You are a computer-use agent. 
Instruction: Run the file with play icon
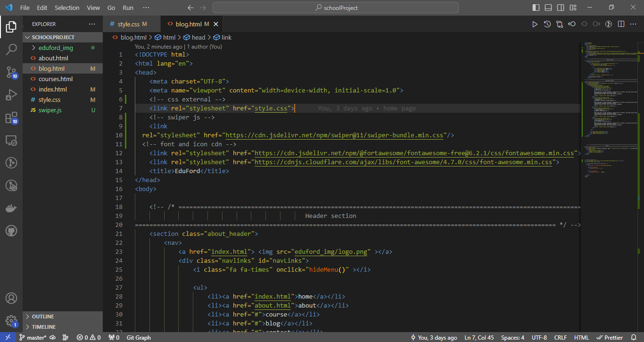pos(535,24)
